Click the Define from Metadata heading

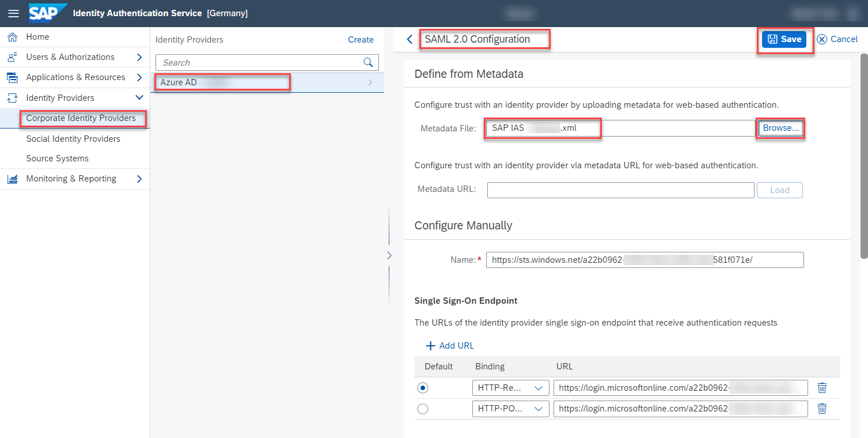point(469,74)
